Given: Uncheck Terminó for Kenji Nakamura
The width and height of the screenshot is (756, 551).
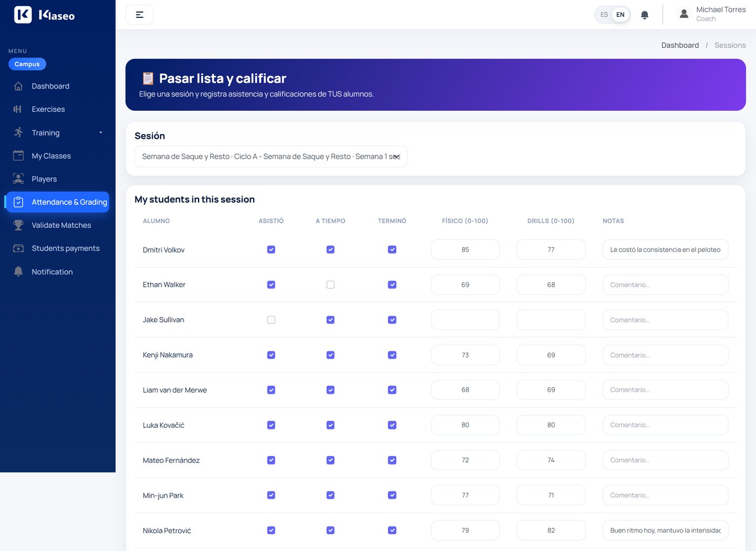Looking at the screenshot, I should click(392, 355).
